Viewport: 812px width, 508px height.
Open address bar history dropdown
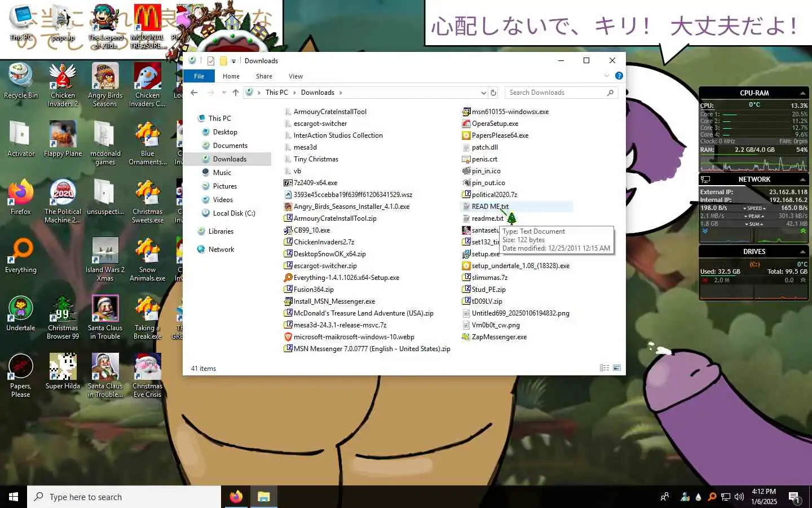(483, 93)
